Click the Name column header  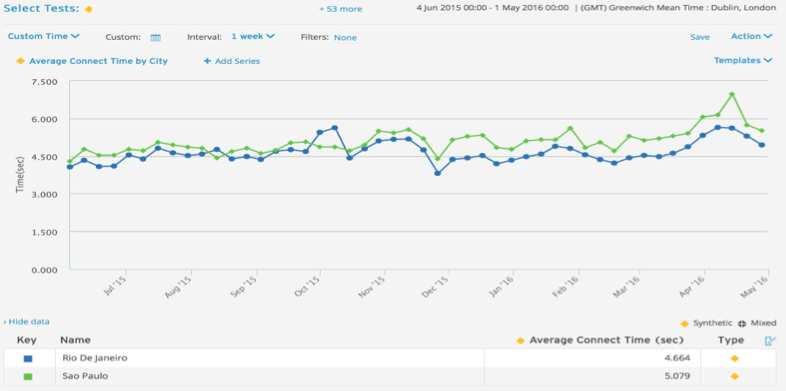point(75,340)
